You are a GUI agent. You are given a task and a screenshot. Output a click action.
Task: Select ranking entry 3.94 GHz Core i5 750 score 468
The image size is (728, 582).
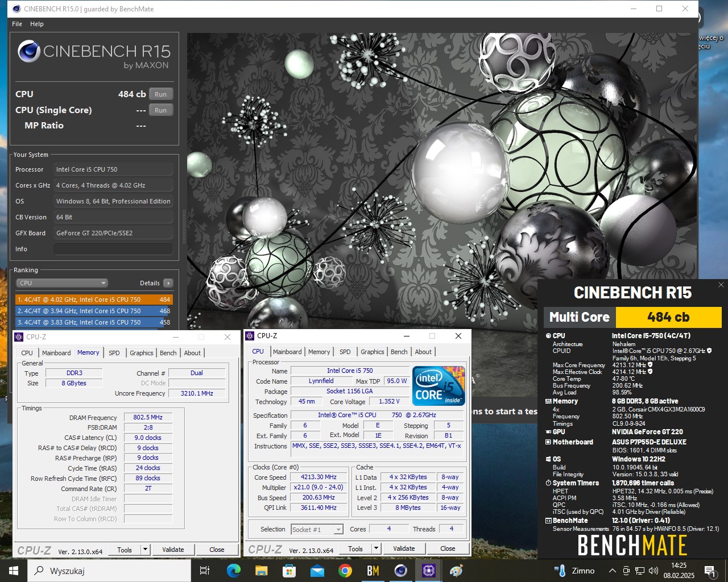pos(94,311)
